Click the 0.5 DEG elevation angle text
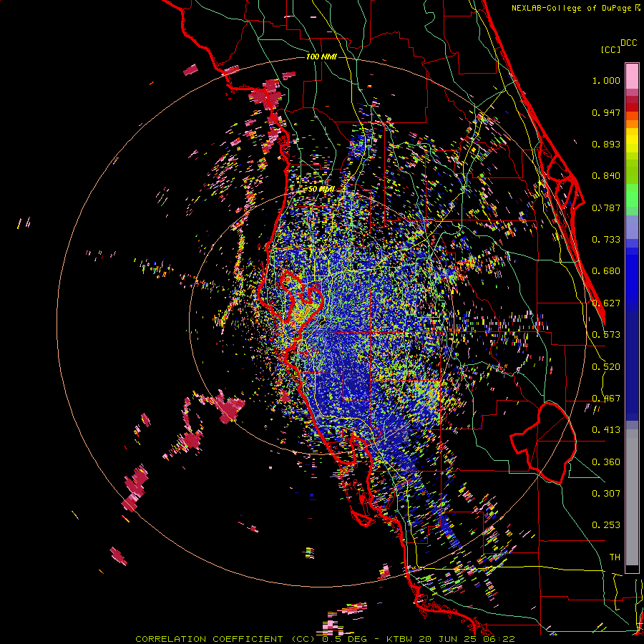 [344, 639]
